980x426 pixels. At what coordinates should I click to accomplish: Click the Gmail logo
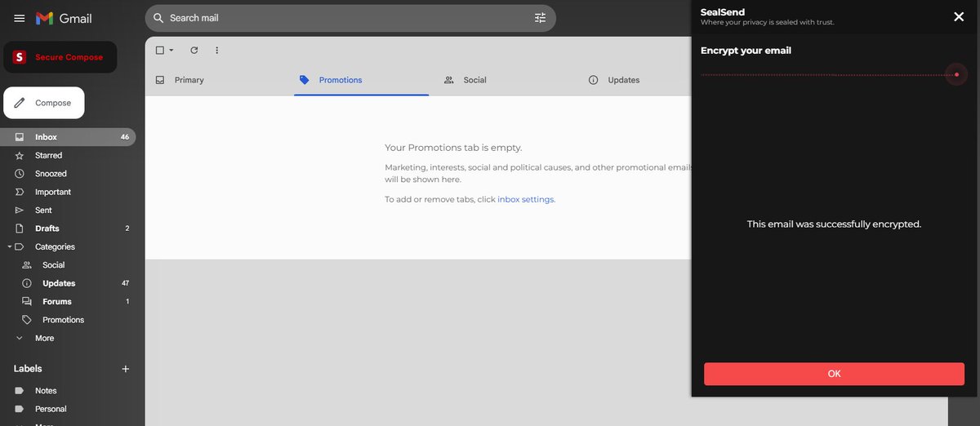click(64, 18)
